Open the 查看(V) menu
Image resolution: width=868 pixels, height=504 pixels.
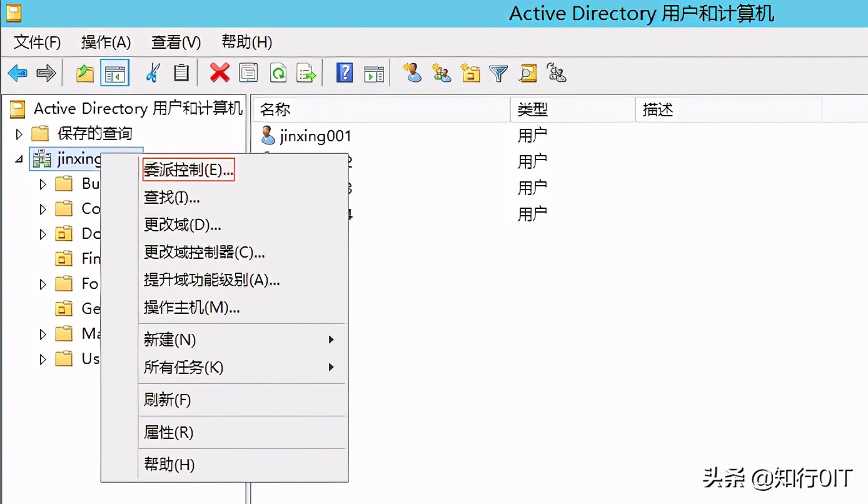point(176,42)
